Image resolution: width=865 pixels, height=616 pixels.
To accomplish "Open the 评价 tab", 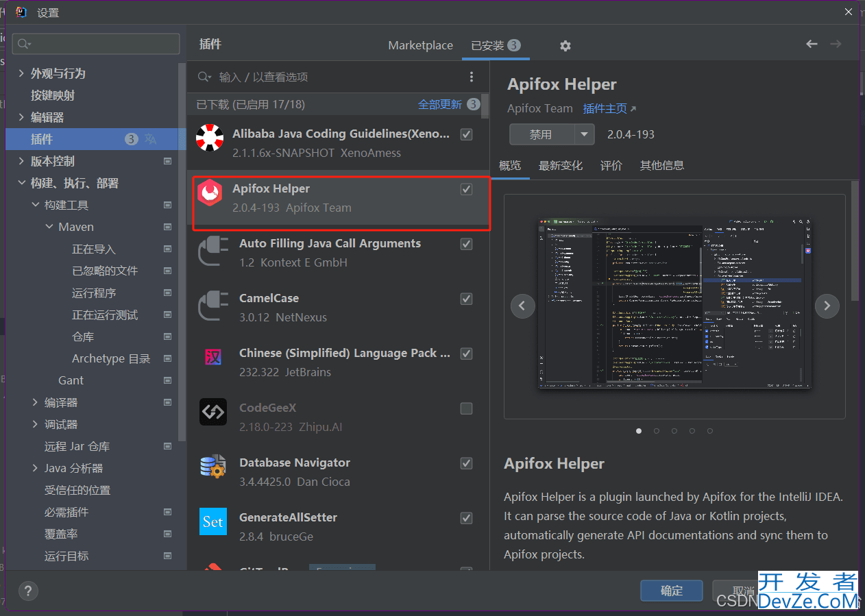I will pos(611,165).
